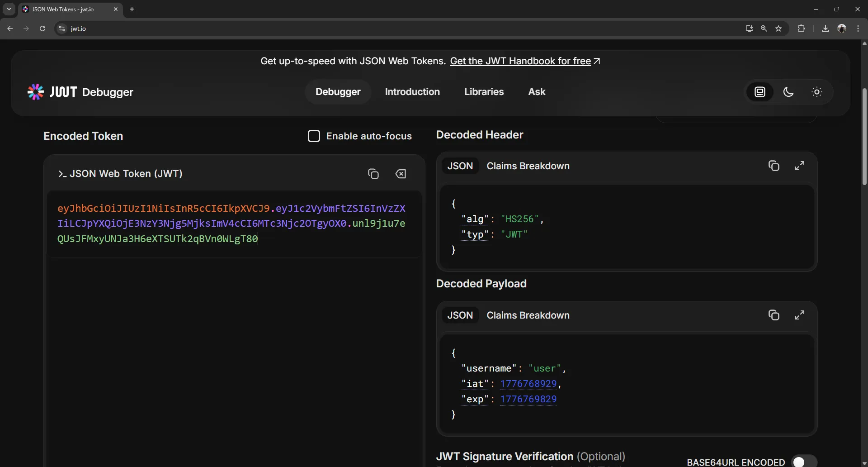Switch to light theme with sun icon
This screenshot has width=868, height=467.
pos(816,92)
